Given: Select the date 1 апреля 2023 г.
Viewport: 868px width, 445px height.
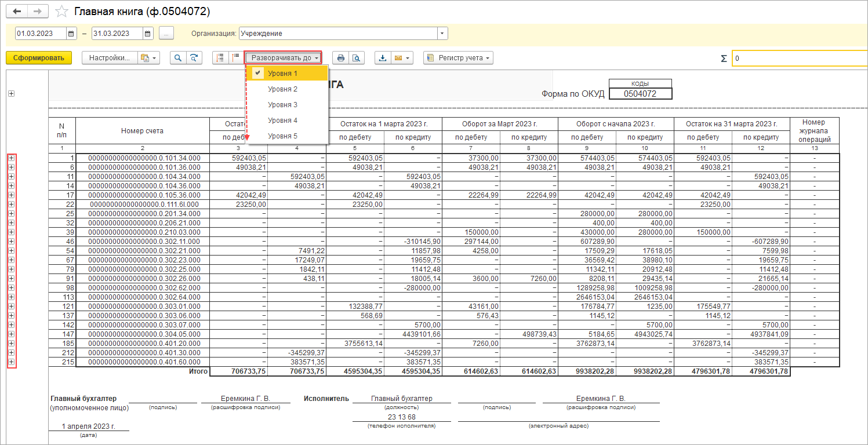Looking at the screenshot, I should click(89, 426).
